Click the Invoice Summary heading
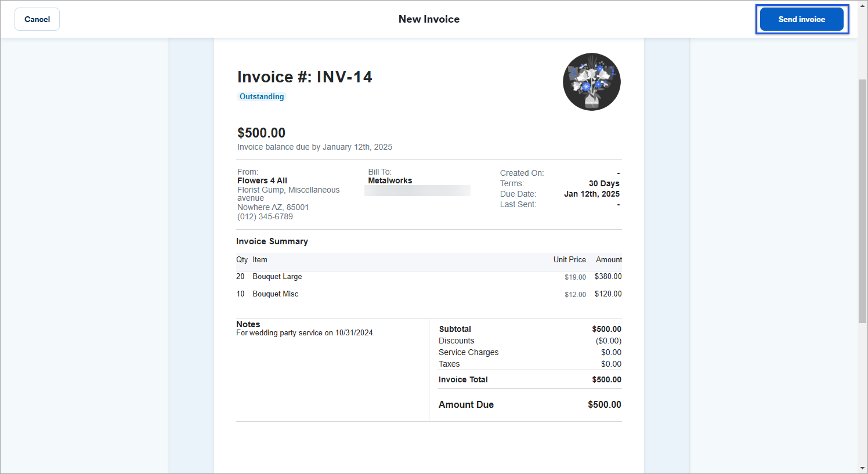Screen dimensions: 868x474 click(x=272, y=241)
